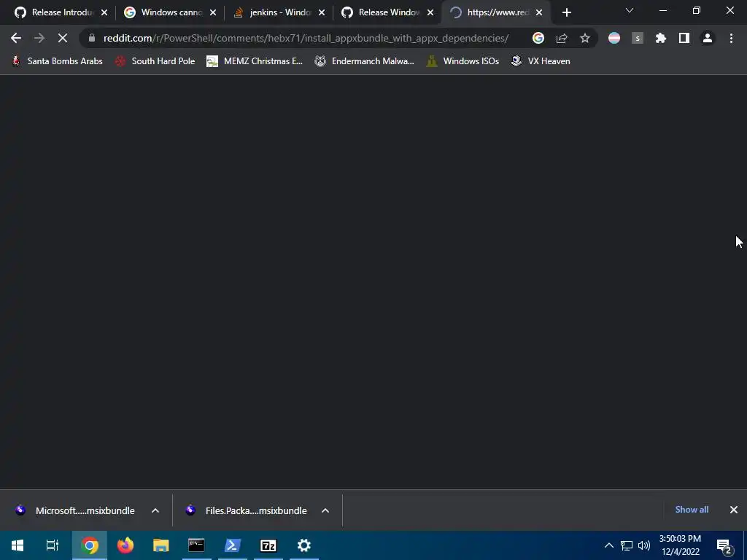Open MEMZ Christmas E... bookmark

(x=255, y=61)
